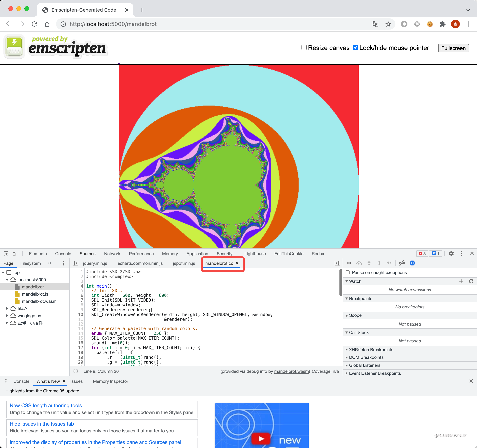Deactivate breakpoints icon
The width and height of the screenshot is (477, 448).
(402, 263)
